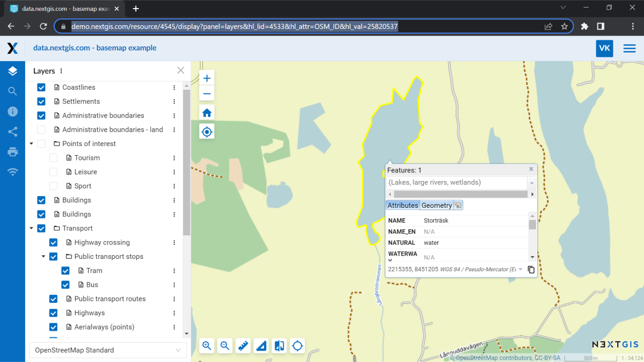Image resolution: width=644 pixels, height=362 pixels.
Task: Open the Layers panel sidebar icon
Action: [12, 70]
